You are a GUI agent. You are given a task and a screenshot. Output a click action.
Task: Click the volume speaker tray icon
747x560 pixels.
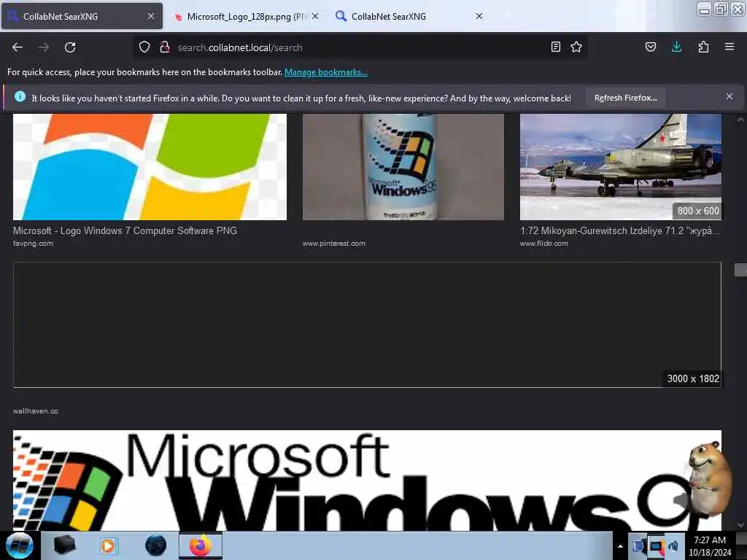tap(673, 545)
